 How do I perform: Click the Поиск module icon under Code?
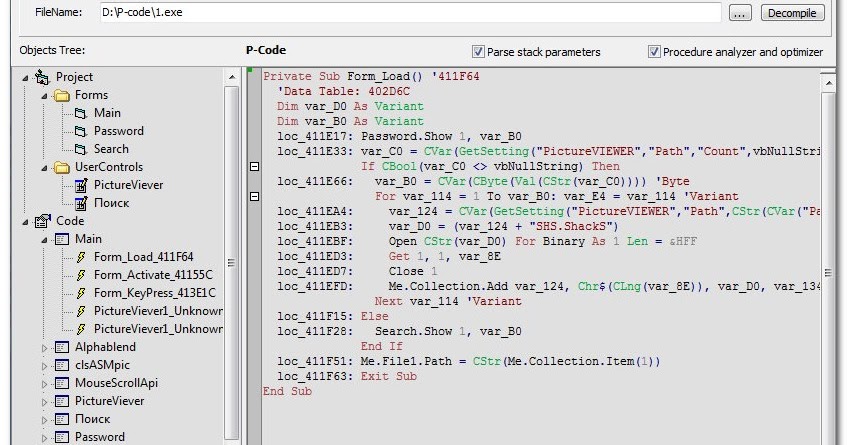(62, 420)
